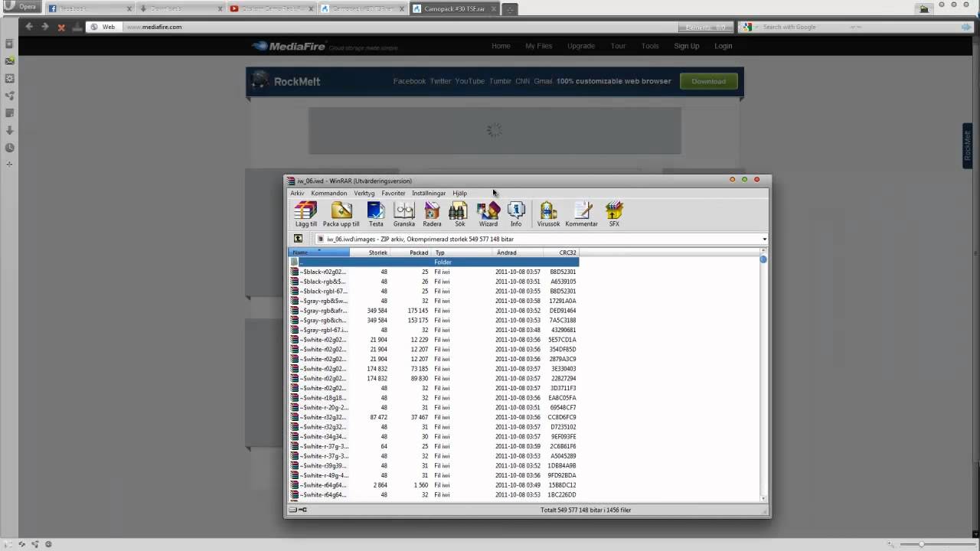Viewport: 980px width, 551px height.
Task: Open the Verktyg menu
Action: click(364, 193)
